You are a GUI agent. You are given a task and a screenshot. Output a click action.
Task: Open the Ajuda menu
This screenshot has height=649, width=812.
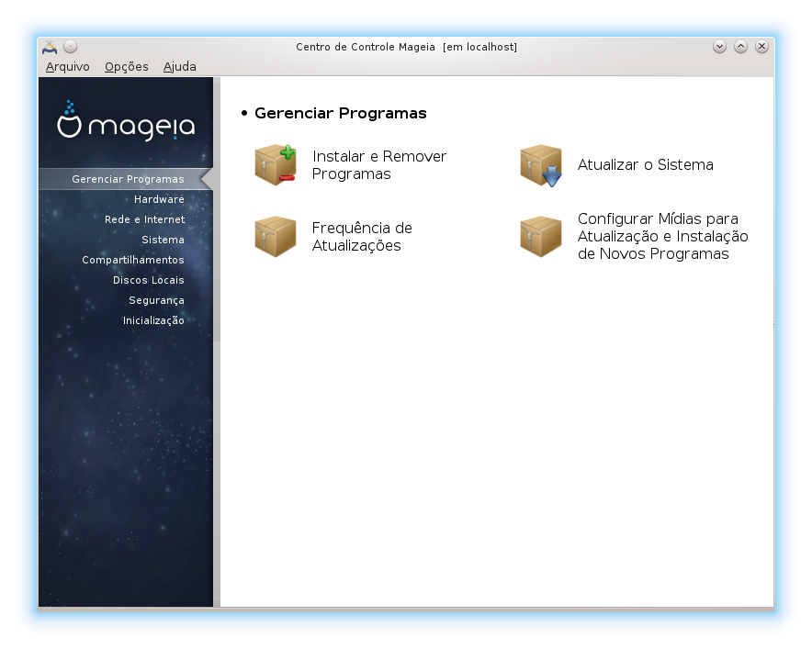click(180, 67)
